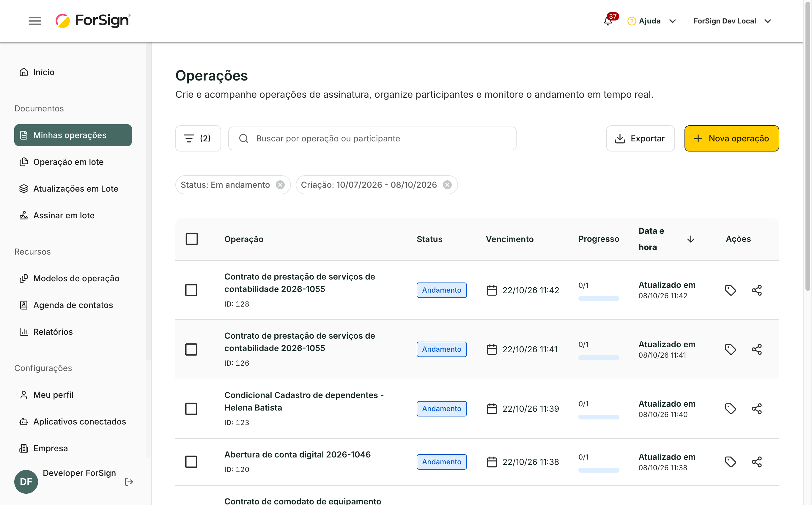Viewport: 812px width, 505px height.
Task: Click the share icon for ID: 126
Action: (756, 349)
